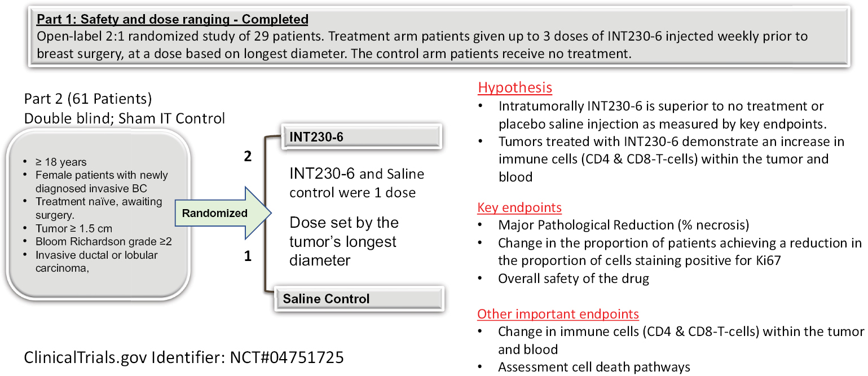Select the Major Pathological Reduction bullet
The width and height of the screenshot is (868, 376).
[623, 225]
